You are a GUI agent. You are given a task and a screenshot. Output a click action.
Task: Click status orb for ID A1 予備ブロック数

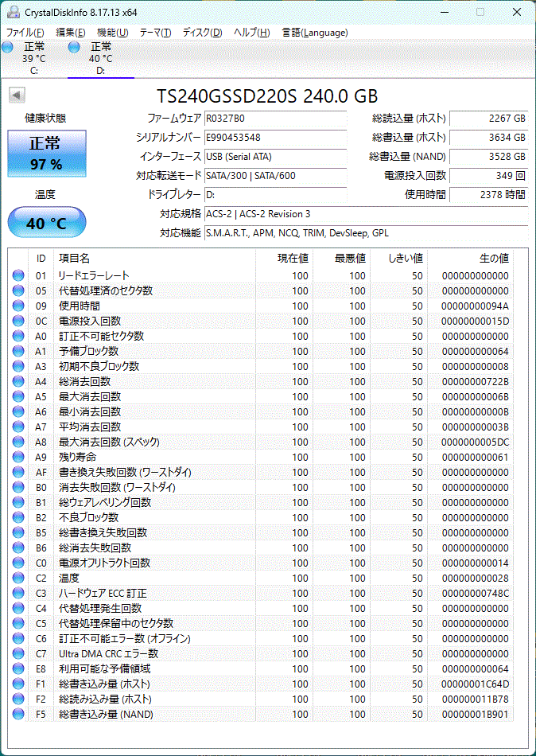[x=18, y=352]
